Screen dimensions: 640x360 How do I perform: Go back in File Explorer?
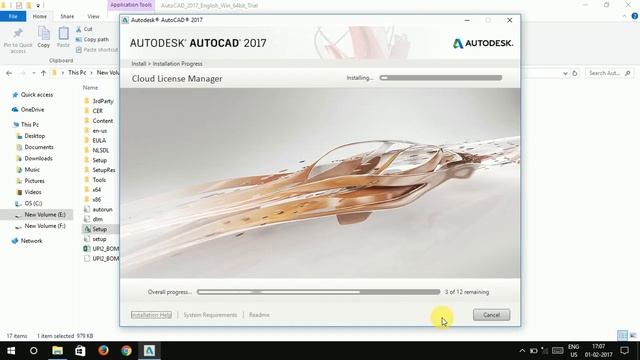tap(9, 73)
